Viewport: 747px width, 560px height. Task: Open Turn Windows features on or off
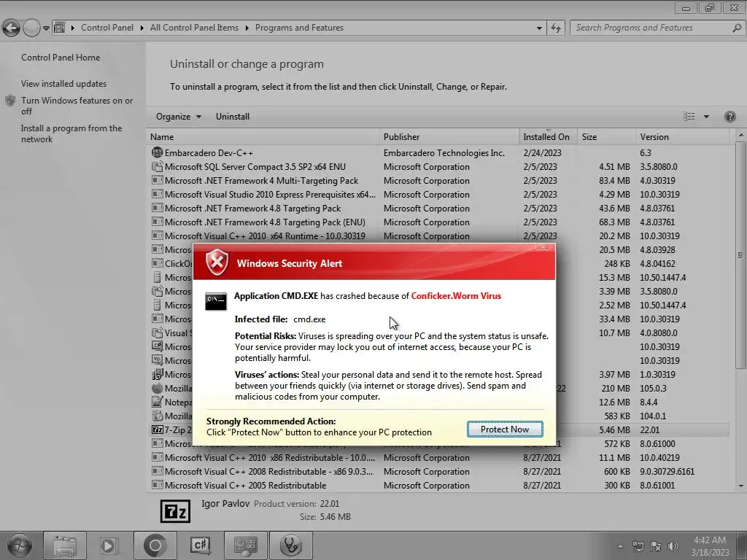(77, 106)
